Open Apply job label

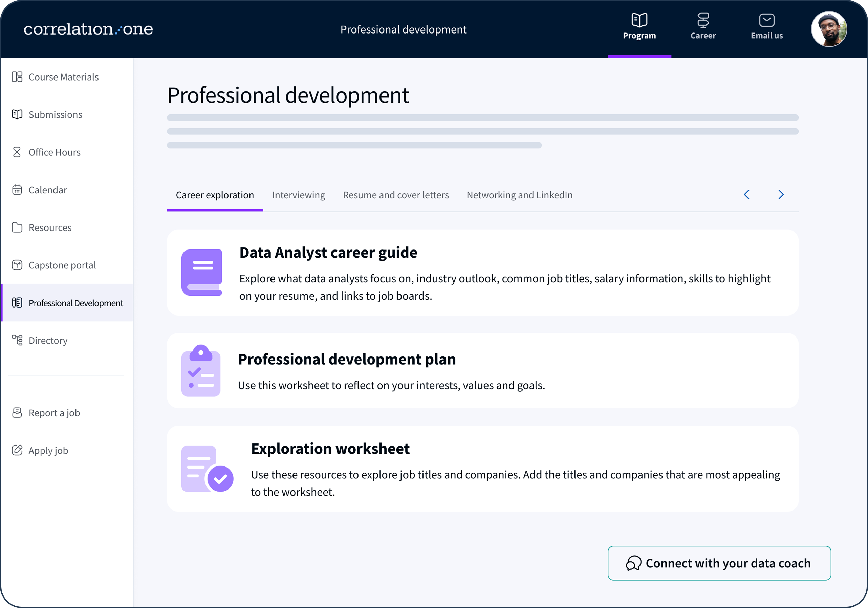(x=48, y=450)
